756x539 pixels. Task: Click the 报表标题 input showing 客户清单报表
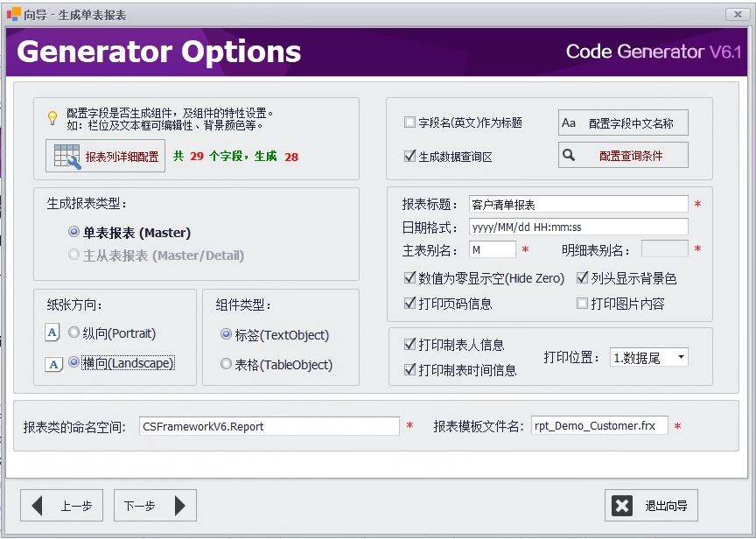click(x=577, y=204)
